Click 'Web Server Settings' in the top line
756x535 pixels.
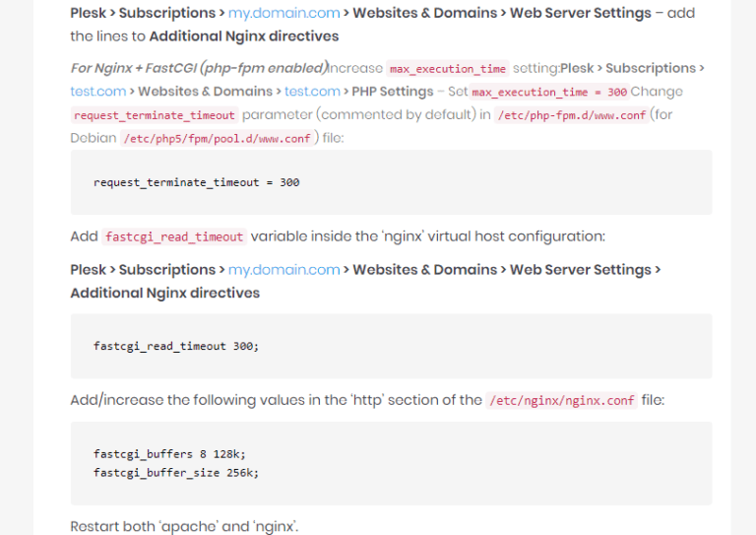581,13
